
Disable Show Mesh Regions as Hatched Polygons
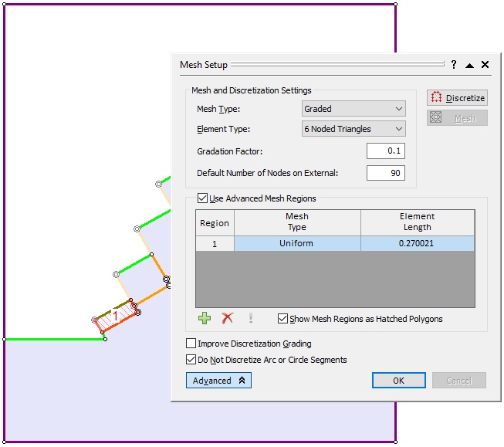[282, 319]
